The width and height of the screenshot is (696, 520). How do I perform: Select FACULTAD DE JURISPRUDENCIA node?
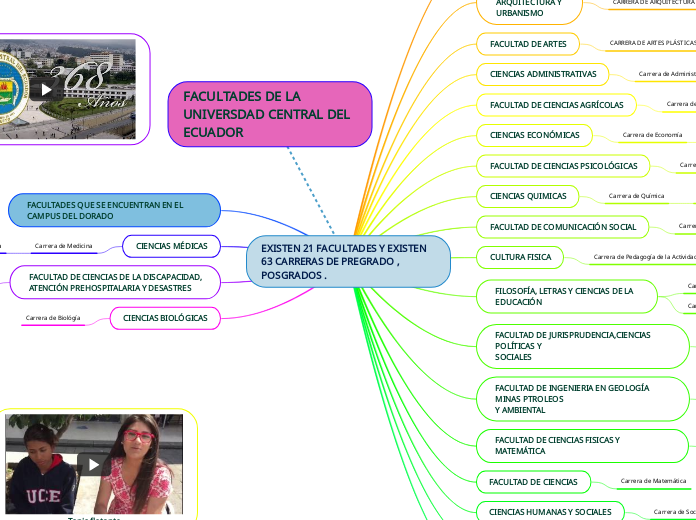pyautogui.click(x=583, y=346)
